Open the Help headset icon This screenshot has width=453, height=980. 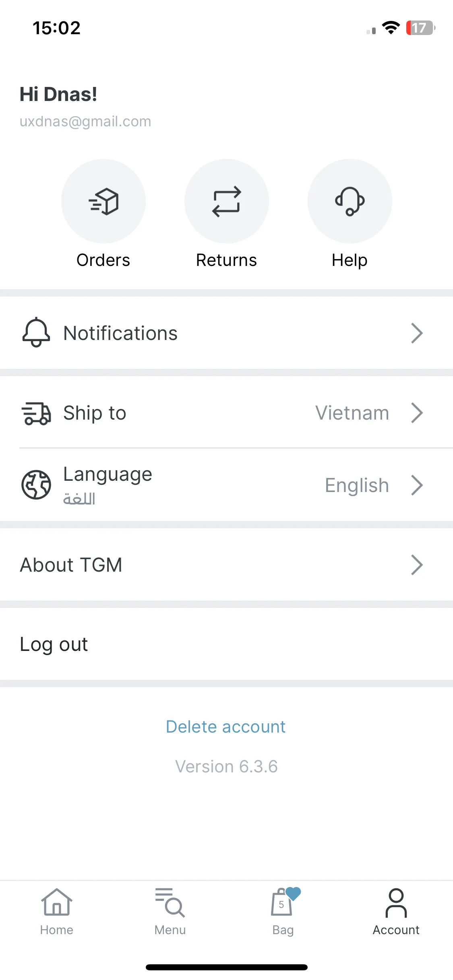(x=350, y=201)
